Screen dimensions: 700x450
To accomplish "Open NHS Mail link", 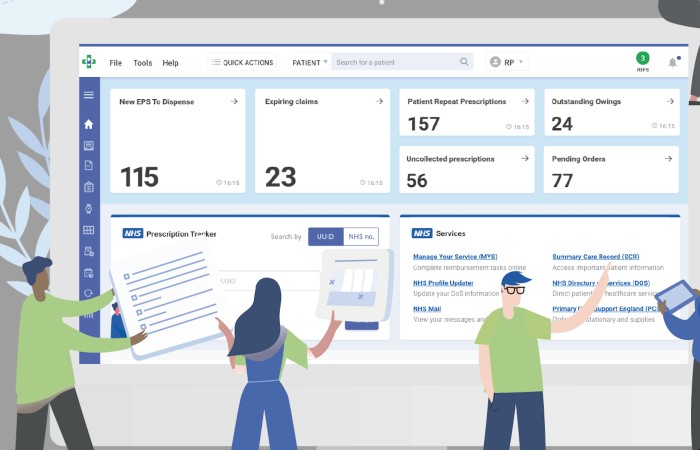I will 427,309.
